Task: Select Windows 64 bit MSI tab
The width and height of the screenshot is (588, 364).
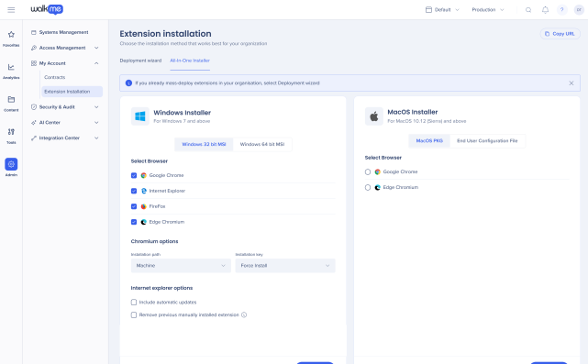Action: [262, 144]
